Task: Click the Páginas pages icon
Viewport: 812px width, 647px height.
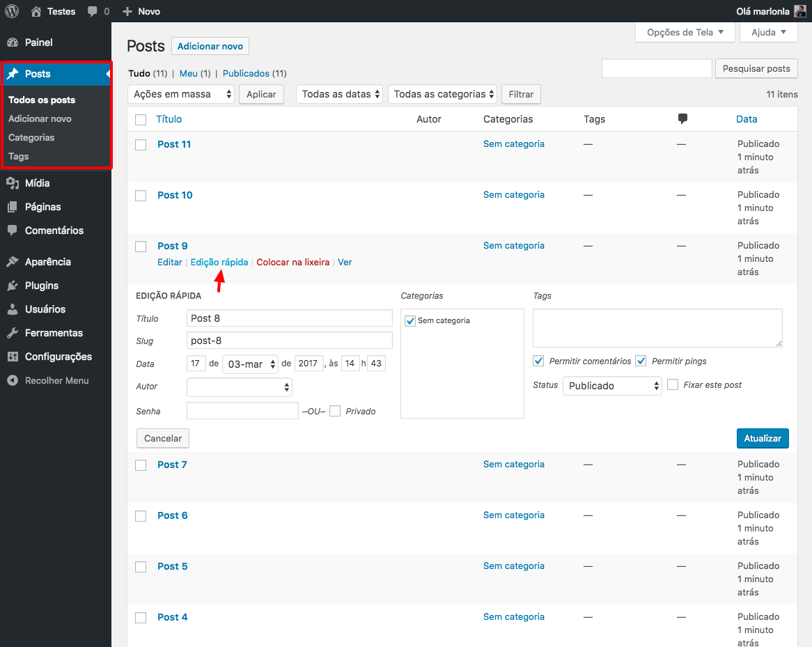Action: pyautogui.click(x=13, y=207)
